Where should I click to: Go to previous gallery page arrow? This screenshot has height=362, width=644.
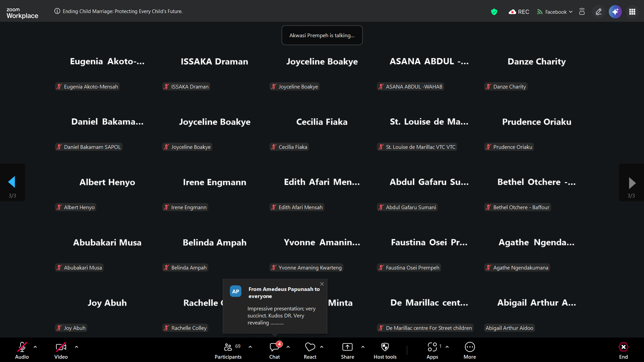[12, 182]
